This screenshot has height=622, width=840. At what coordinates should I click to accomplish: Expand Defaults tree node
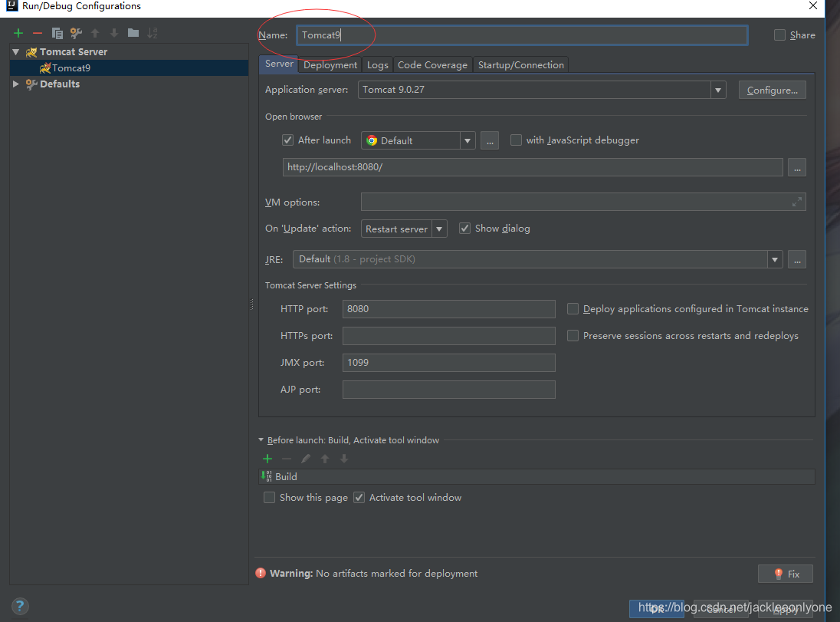tap(15, 84)
